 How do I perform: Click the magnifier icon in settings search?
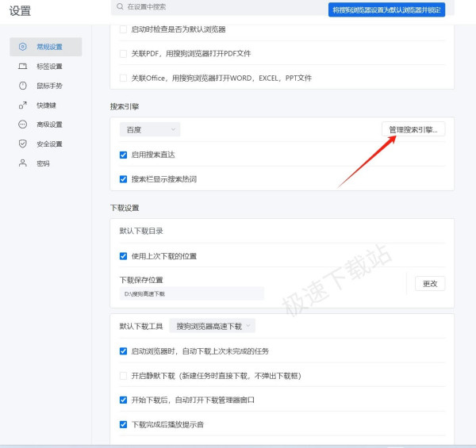121,6
